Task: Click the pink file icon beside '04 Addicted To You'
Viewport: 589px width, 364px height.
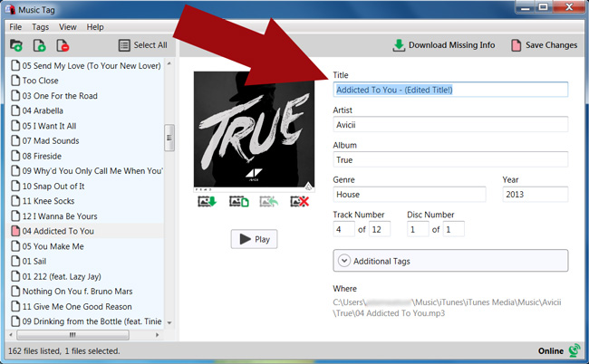Action: [15, 231]
